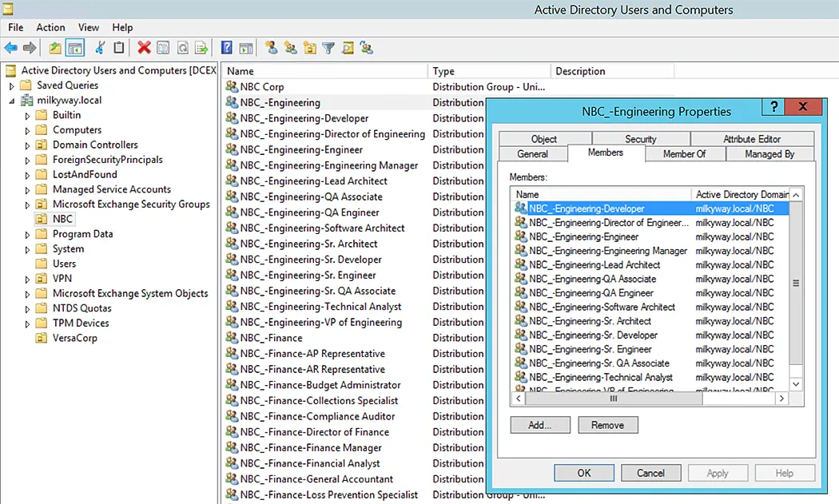The image size is (839, 504).
Task: Click the group icon beside NBC_-Finance in main list
Action: tap(232, 338)
